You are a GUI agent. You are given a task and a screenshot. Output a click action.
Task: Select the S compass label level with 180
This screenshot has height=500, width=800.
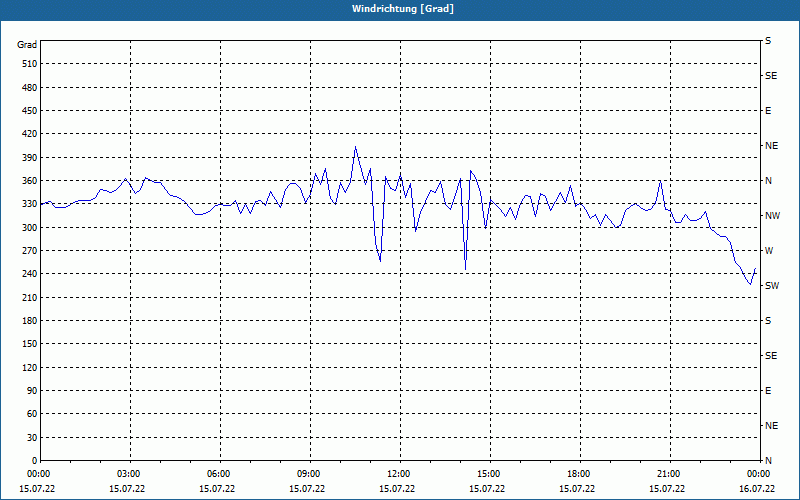768,320
